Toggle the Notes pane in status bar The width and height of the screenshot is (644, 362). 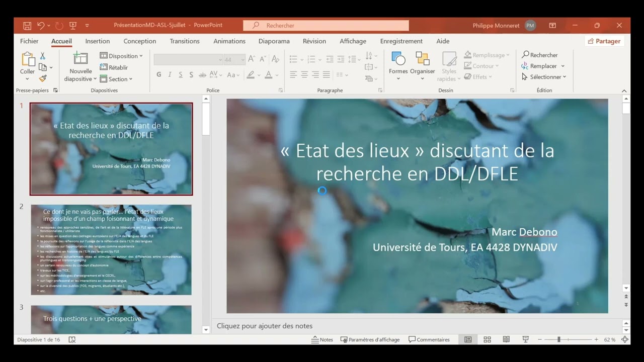(322, 340)
